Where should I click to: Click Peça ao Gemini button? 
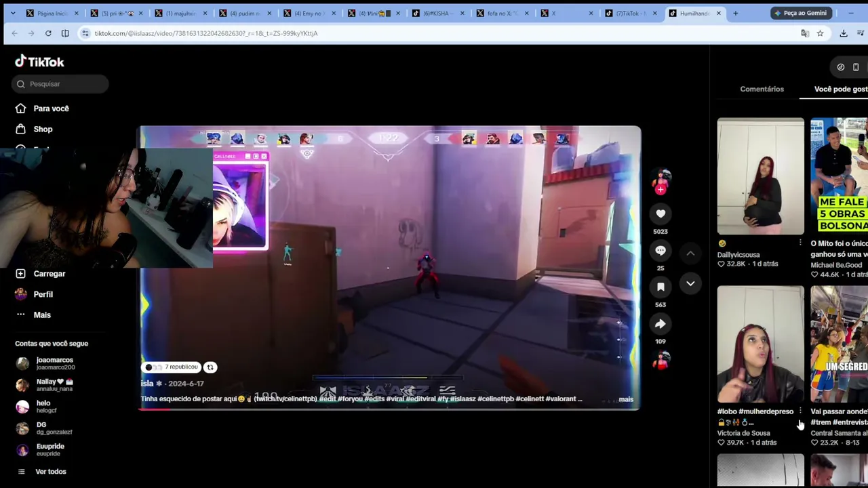coord(800,13)
